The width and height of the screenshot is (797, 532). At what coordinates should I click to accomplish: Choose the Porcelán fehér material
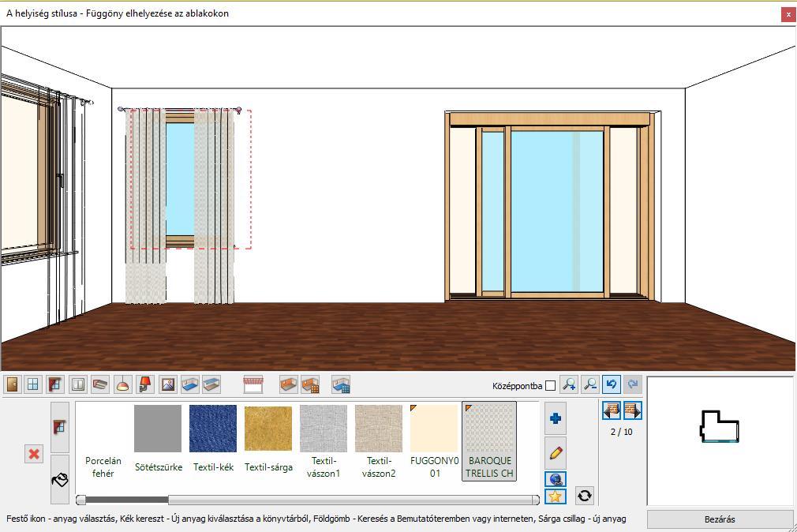click(103, 441)
